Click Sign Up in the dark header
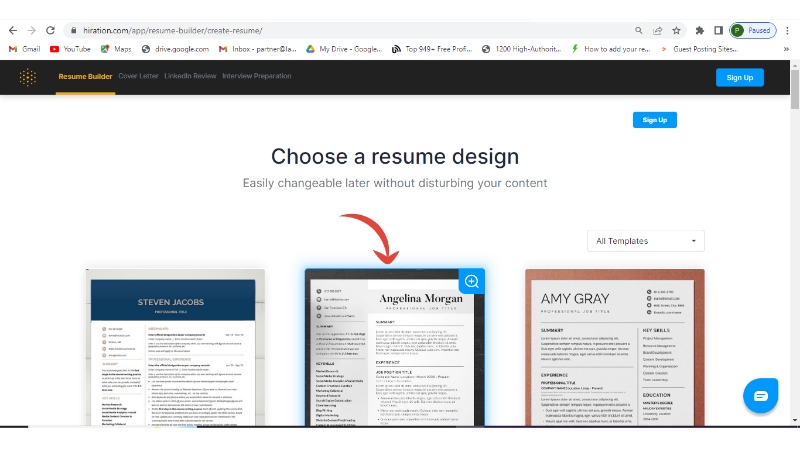800x449 pixels. [x=740, y=78]
